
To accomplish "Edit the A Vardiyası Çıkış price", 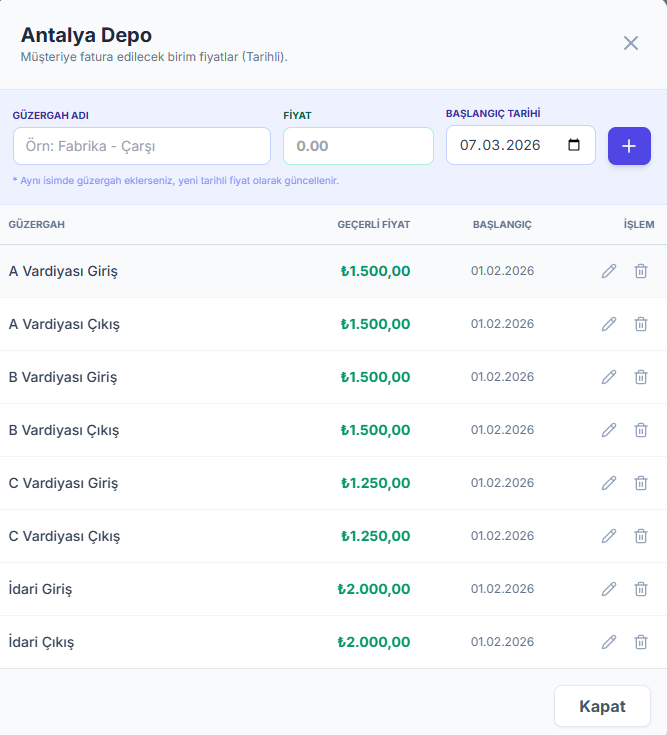I will pos(609,324).
